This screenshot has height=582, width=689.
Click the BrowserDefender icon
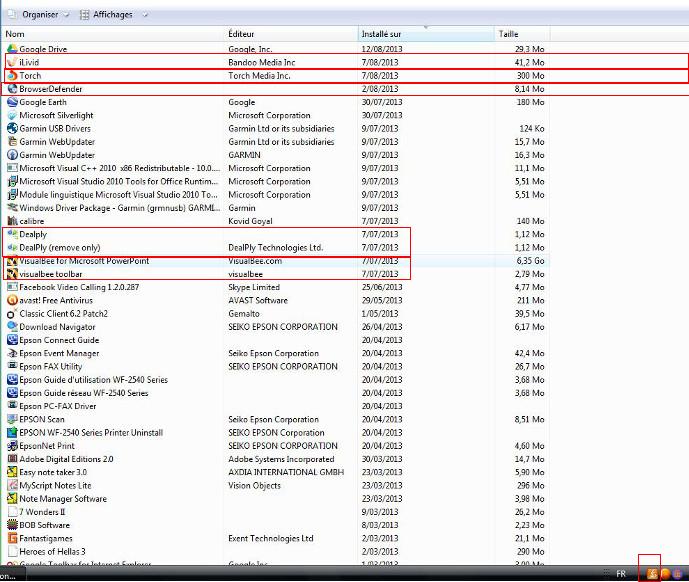coord(12,88)
